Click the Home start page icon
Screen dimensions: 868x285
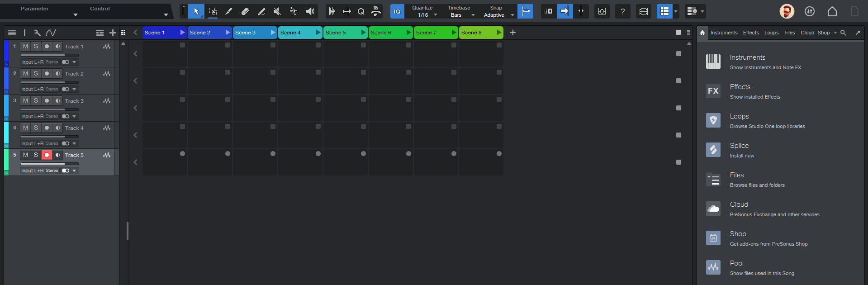point(832,11)
